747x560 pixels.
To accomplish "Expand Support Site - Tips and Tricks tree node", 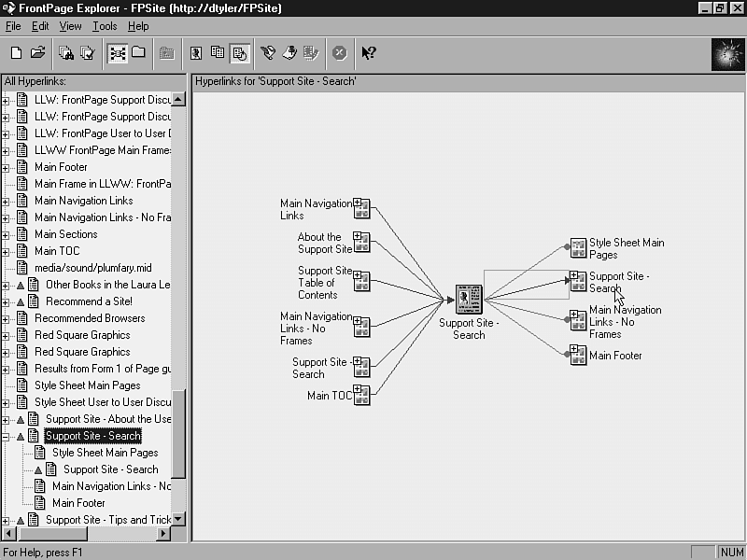I will coord(6,520).
